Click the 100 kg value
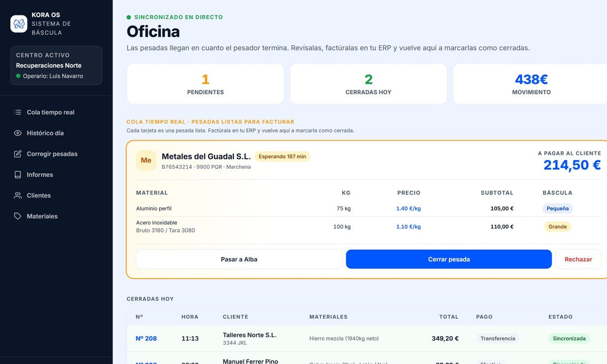The width and height of the screenshot is (607, 364). pos(342,227)
